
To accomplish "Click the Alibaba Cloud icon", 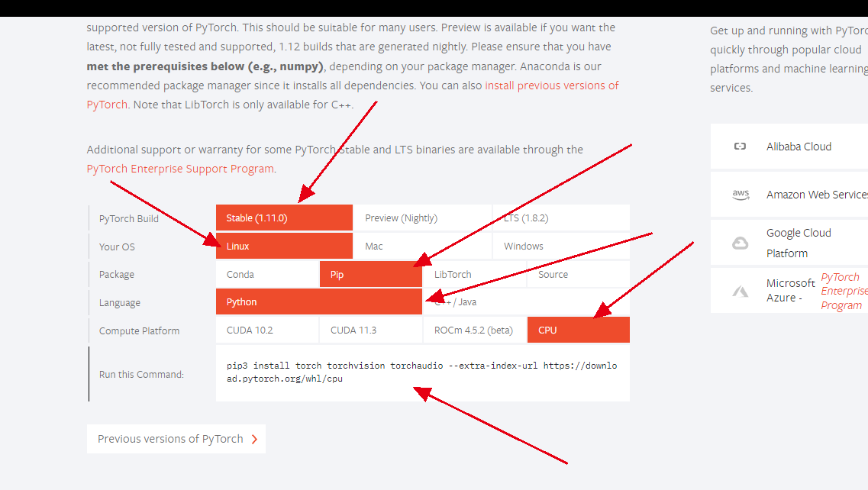I will (740, 147).
